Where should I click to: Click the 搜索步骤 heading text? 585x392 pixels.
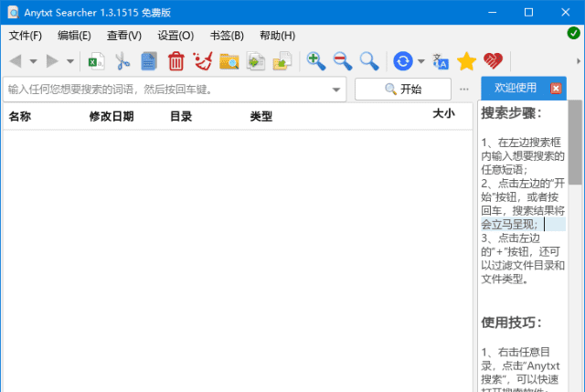tap(511, 113)
